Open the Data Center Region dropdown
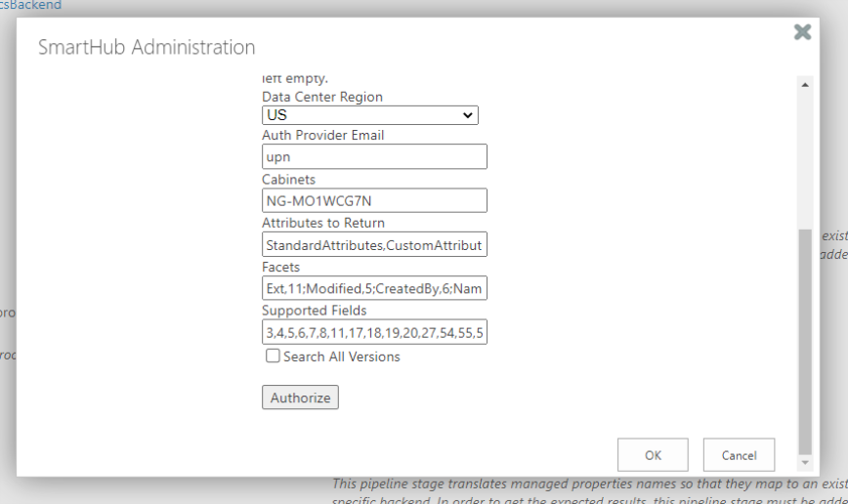Image resolution: width=848 pixels, height=504 pixels. pyautogui.click(x=370, y=115)
